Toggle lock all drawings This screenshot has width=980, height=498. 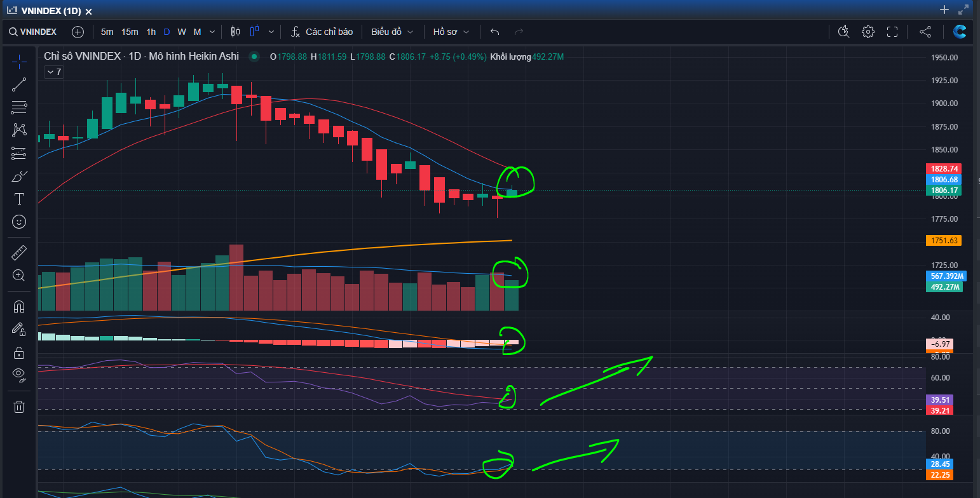pyautogui.click(x=19, y=353)
